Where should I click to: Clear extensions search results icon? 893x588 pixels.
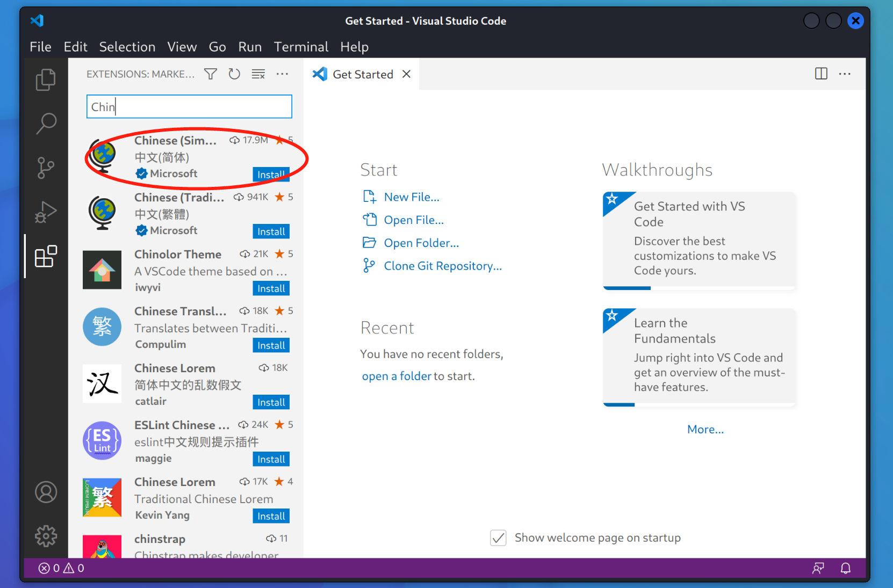coord(258,74)
